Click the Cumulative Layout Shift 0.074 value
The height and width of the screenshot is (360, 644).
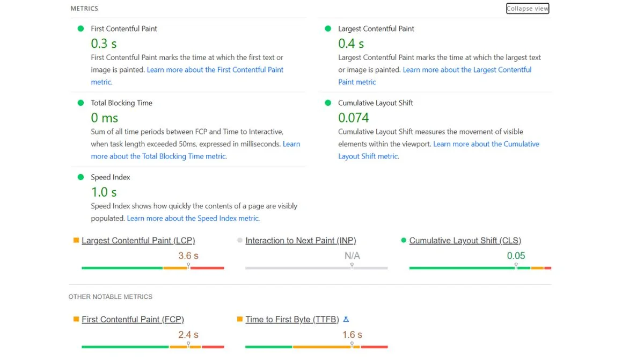point(354,118)
